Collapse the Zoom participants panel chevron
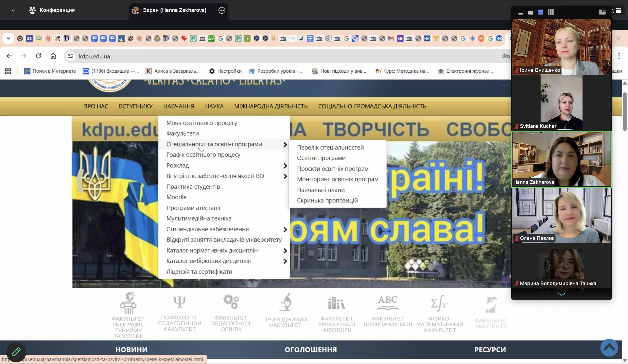The width and height of the screenshot is (628, 364). pos(561,294)
